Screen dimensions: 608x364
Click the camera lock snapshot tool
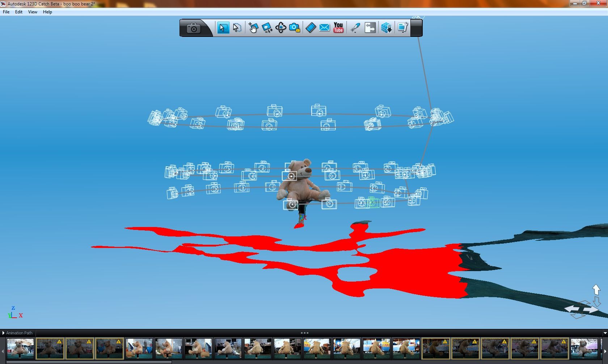click(295, 27)
